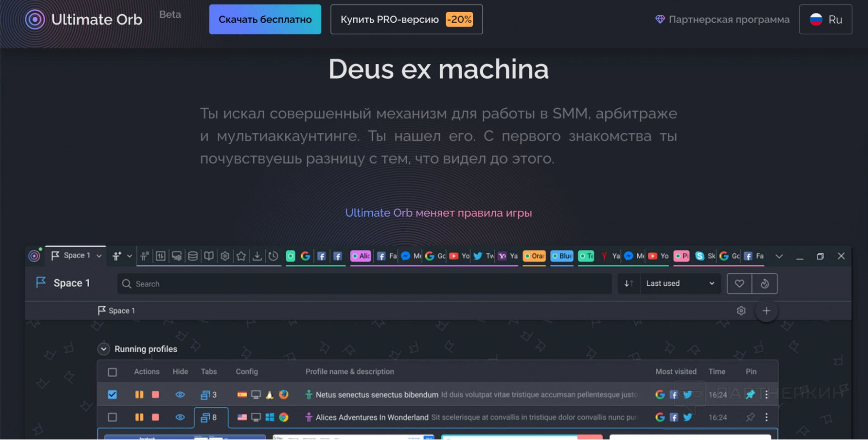This screenshot has width=868, height=440.
Task: Unpin the Netus senectus profile
Action: point(750,395)
